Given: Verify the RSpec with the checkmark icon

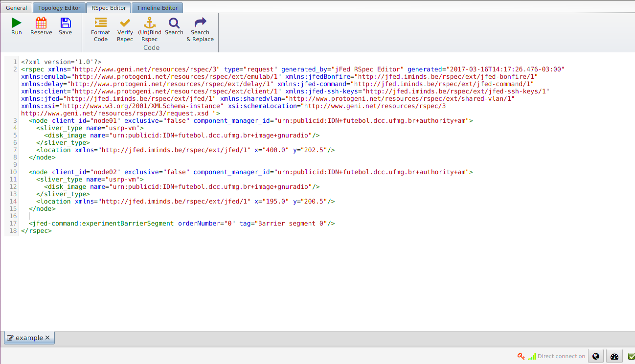Looking at the screenshot, I should [x=125, y=23].
